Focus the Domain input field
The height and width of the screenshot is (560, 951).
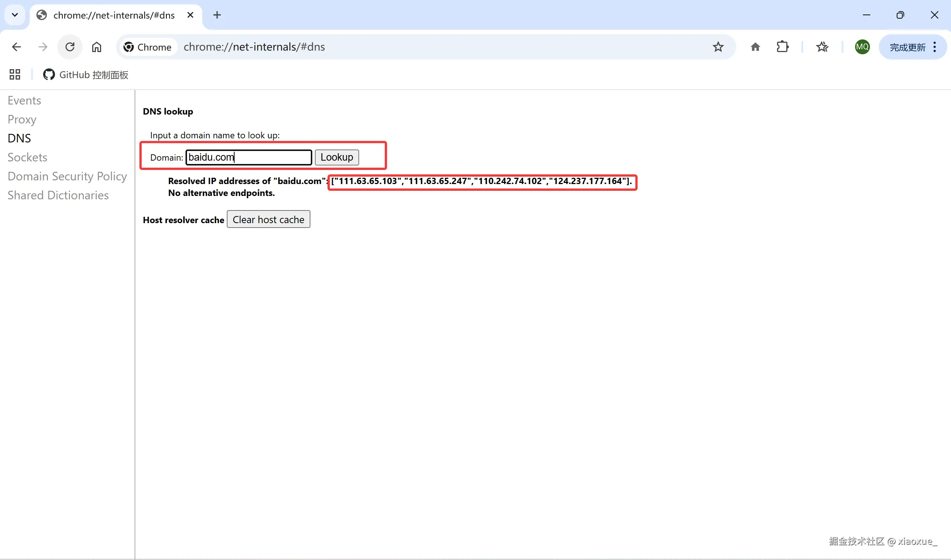click(x=249, y=157)
